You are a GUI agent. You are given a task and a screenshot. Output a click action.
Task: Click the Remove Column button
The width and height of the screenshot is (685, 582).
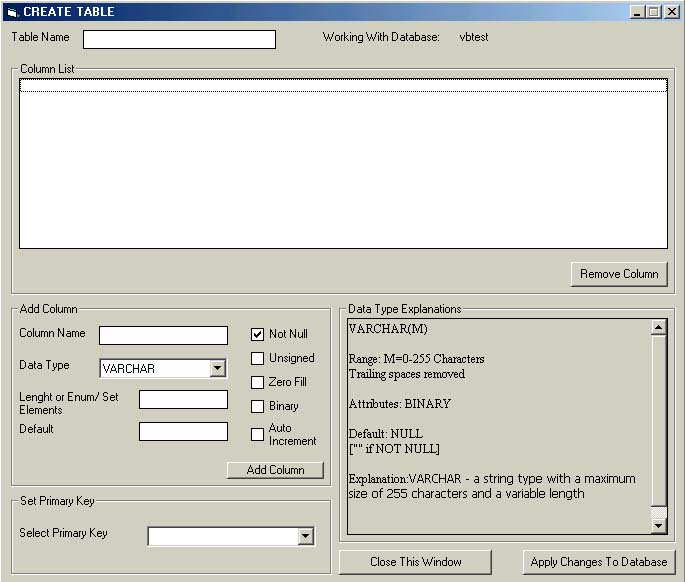click(x=619, y=274)
